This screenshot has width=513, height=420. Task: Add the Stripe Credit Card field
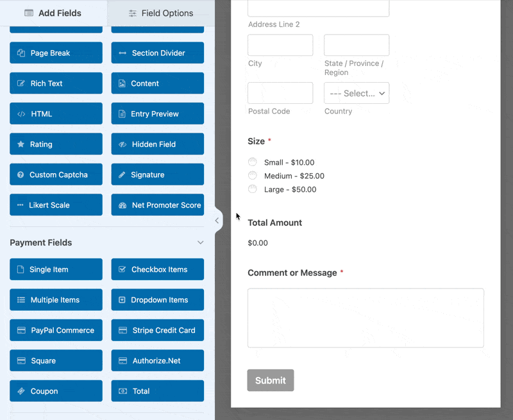157,330
